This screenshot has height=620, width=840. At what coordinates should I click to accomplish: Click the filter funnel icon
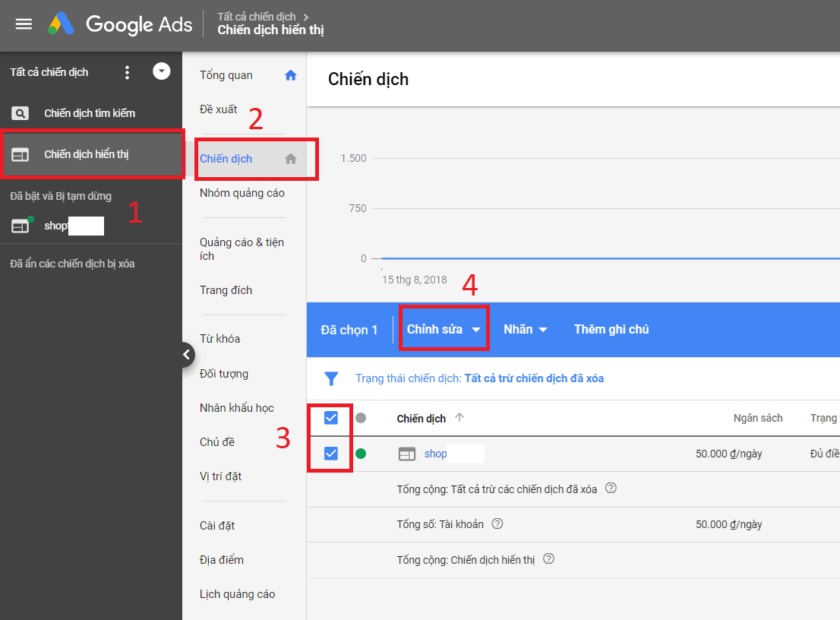[x=331, y=378]
